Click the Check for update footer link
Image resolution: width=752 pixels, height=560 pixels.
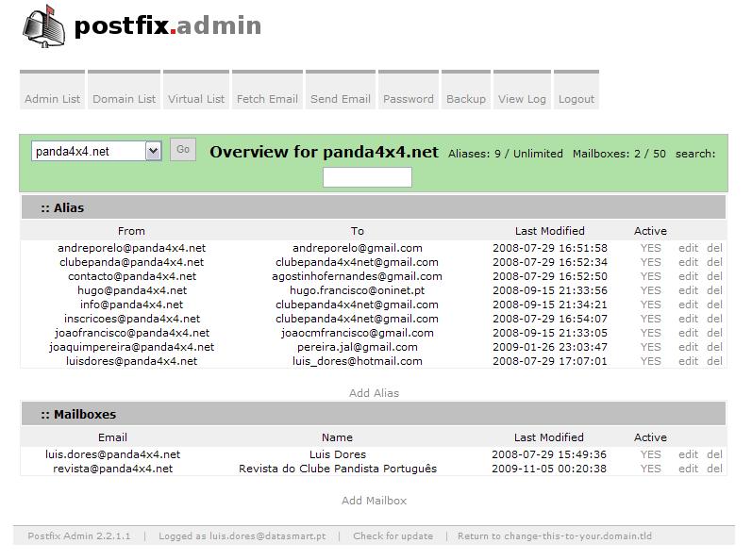point(393,536)
